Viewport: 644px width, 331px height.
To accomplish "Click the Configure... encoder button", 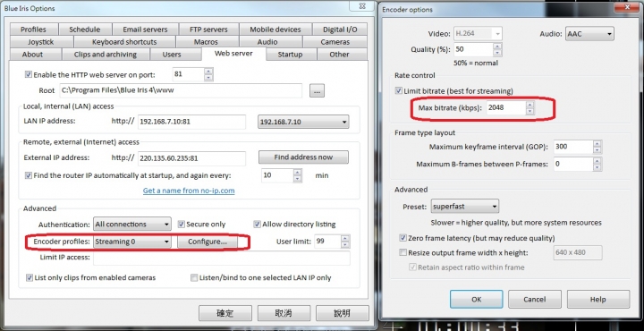I will click(208, 242).
